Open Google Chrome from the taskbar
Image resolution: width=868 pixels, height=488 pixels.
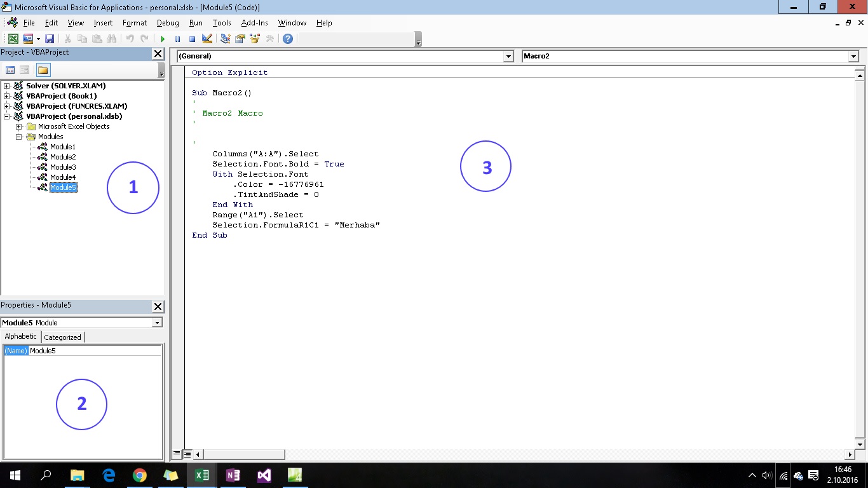pyautogui.click(x=139, y=475)
